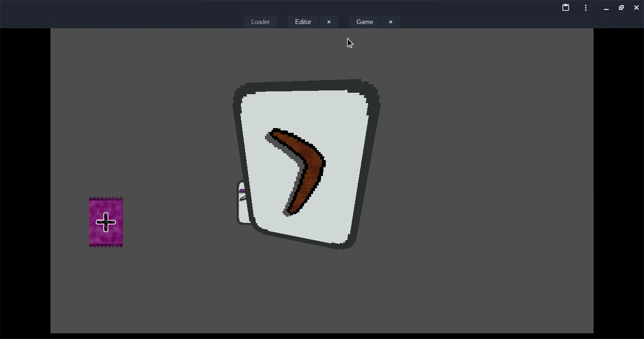The image size is (644, 339).
Task: Click blank white area above the boomerang
Action: coord(306,108)
